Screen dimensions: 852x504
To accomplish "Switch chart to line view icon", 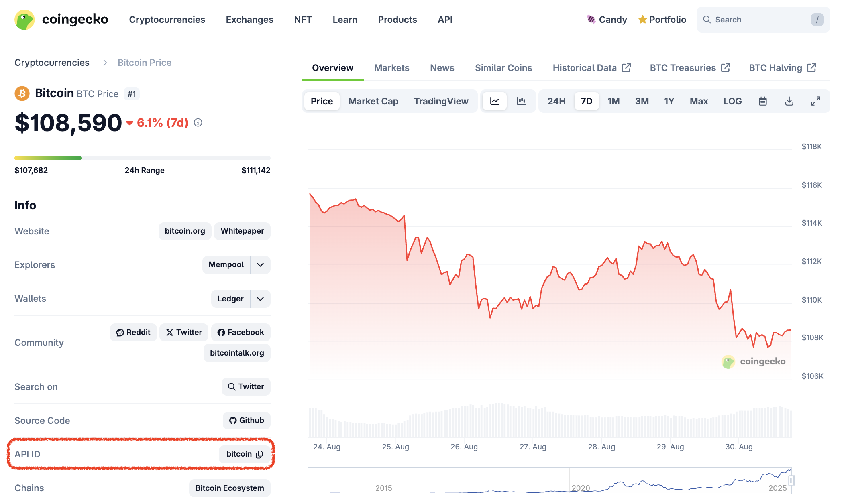I will [x=495, y=101].
